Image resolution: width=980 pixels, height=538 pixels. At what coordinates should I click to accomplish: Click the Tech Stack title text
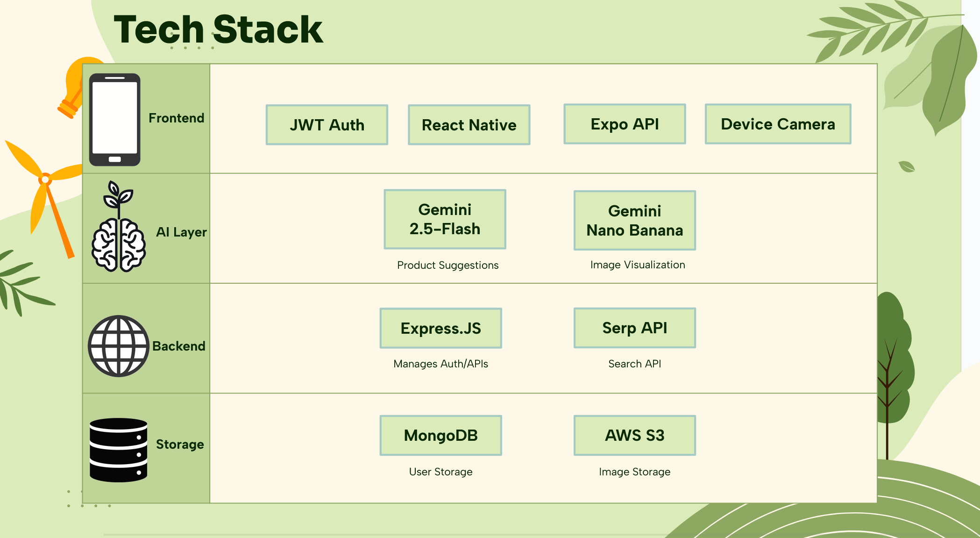point(218,29)
